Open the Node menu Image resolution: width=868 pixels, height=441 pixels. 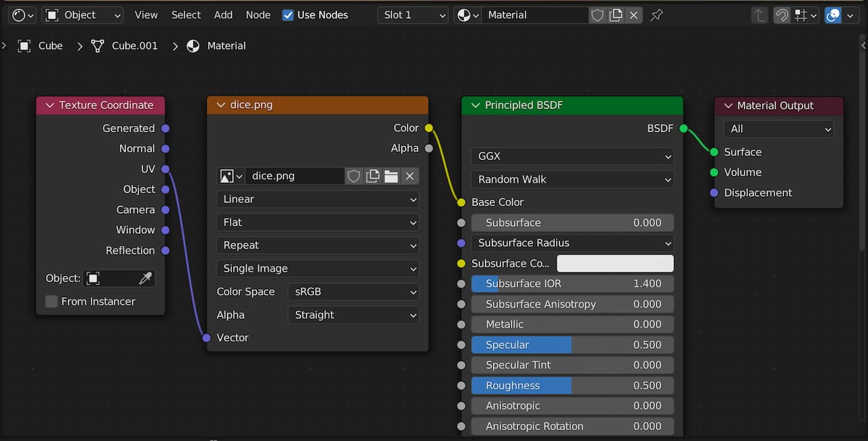[x=258, y=15]
